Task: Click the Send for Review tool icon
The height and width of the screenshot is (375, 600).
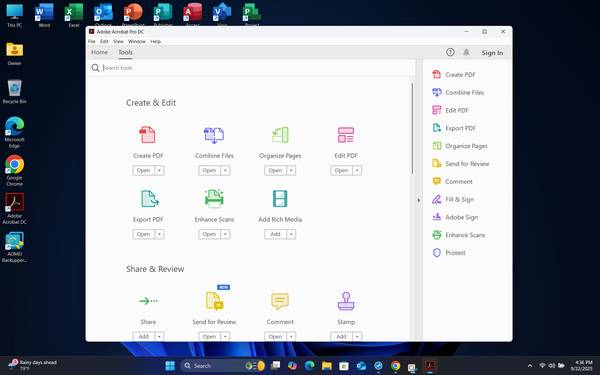Action: tap(215, 301)
